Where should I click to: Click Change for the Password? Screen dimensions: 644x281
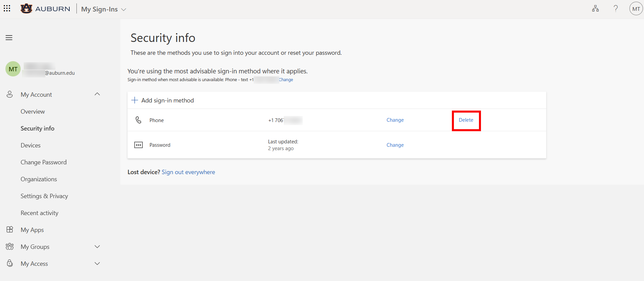coord(395,145)
